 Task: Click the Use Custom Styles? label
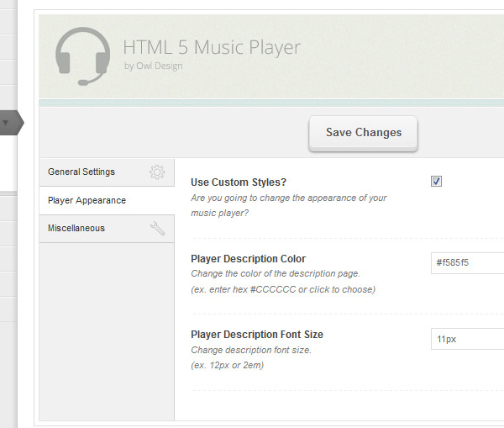pos(239,182)
